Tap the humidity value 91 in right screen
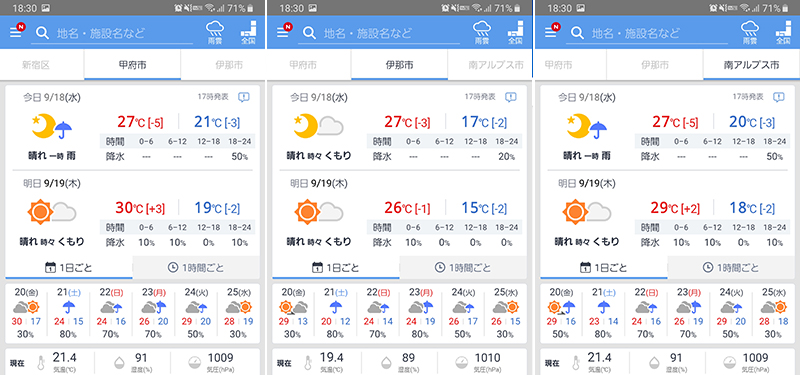Screen dimensions: 800x375 pos(676,358)
